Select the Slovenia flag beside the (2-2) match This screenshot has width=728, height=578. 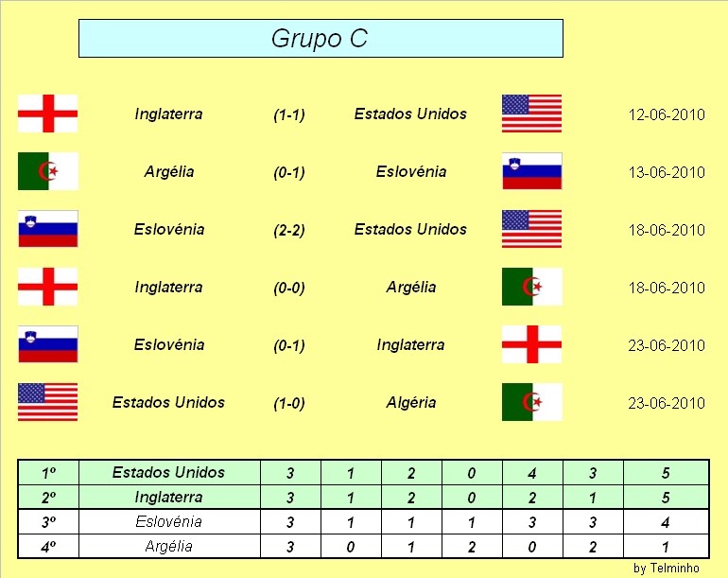(48, 229)
